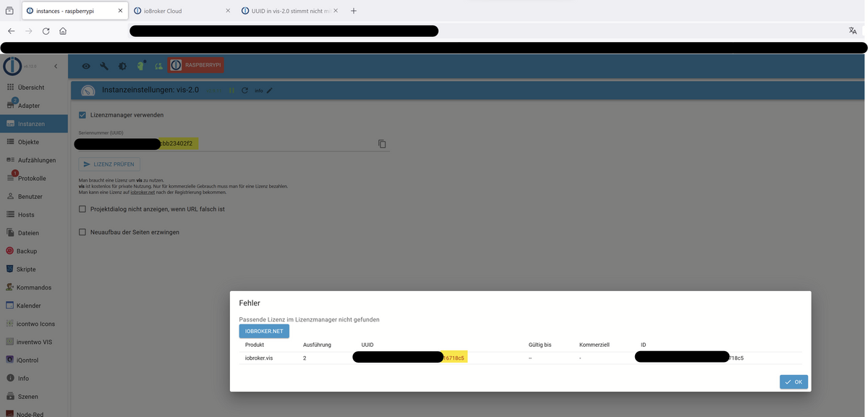868x417 pixels.
Task: Click the pencil edit icon next to info
Action: coord(270,90)
